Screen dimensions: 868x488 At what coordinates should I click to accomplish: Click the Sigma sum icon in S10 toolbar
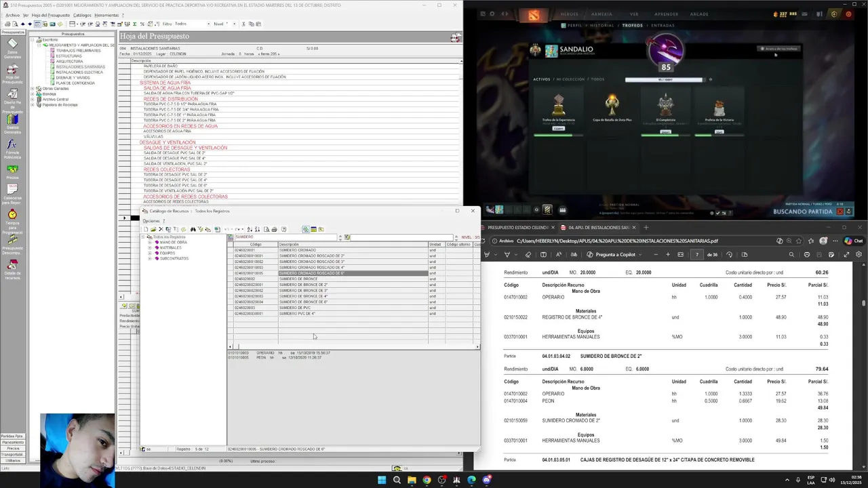(x=134, y=24)
